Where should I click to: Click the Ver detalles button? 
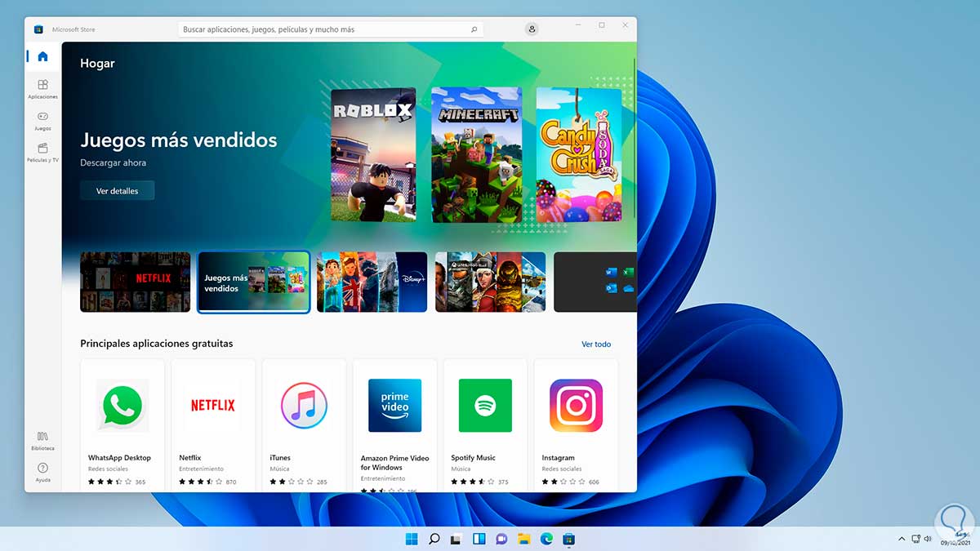(118, 190)
